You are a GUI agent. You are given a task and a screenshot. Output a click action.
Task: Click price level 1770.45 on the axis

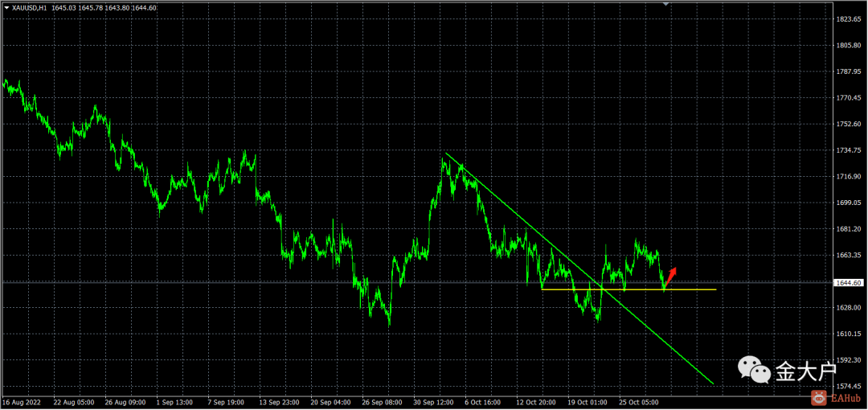click(850, 98)
